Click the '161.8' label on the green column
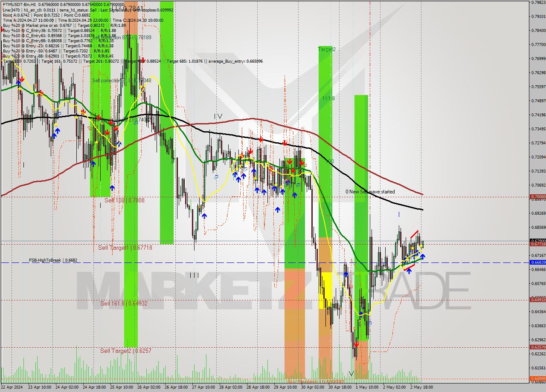The image size is (546, 392). click(328, 98)
